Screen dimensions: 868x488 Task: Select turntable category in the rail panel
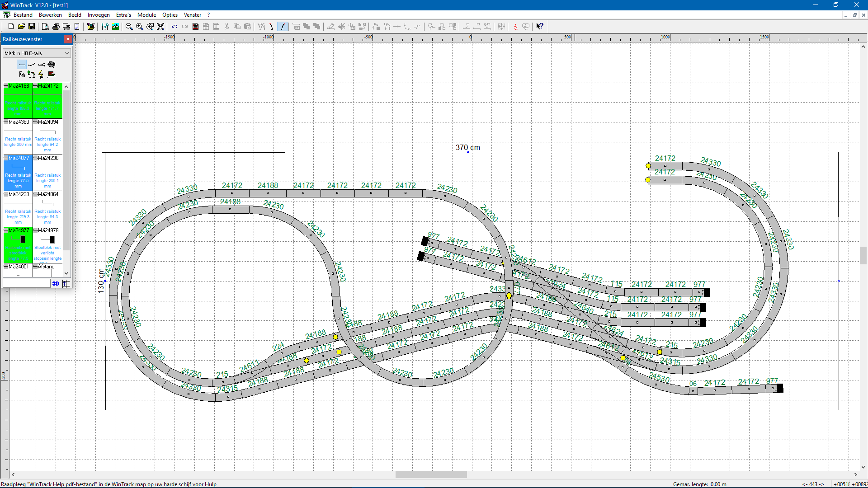point(52,65)
